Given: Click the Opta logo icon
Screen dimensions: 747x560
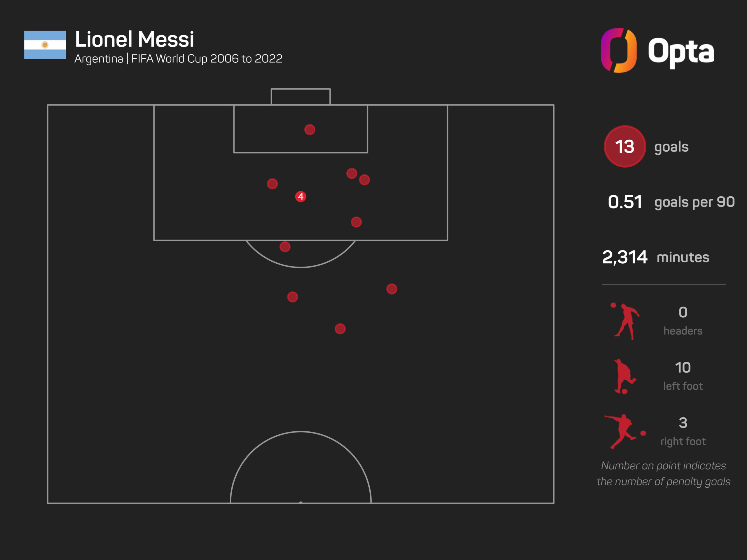Looking at the screenshot, I should click(619, 50).
